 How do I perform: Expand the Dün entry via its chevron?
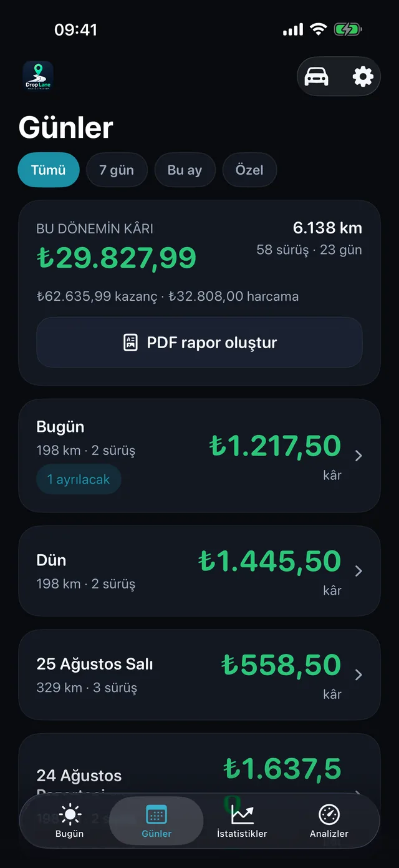(x=358, y=571)
